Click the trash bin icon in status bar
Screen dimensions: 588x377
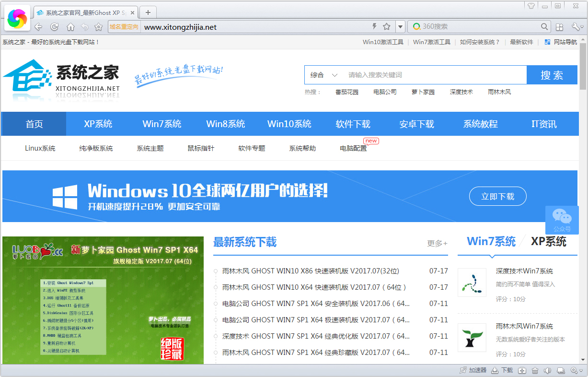click(x=535, y=370)
